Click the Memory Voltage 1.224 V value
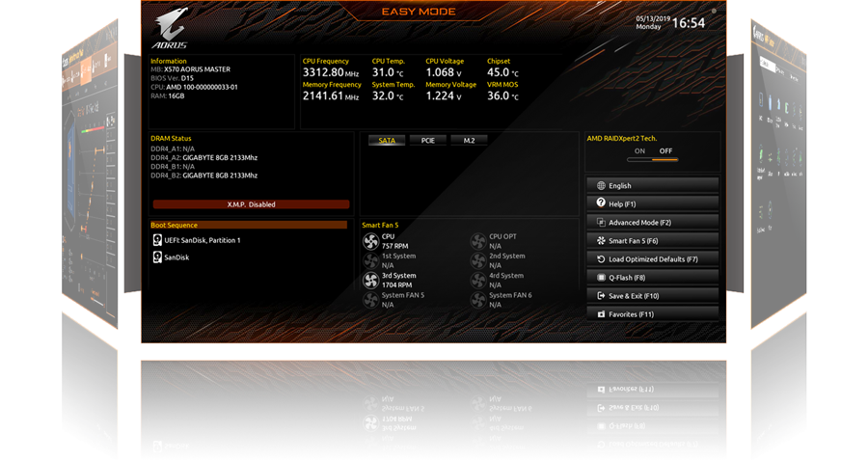 (x=444, y=95)
